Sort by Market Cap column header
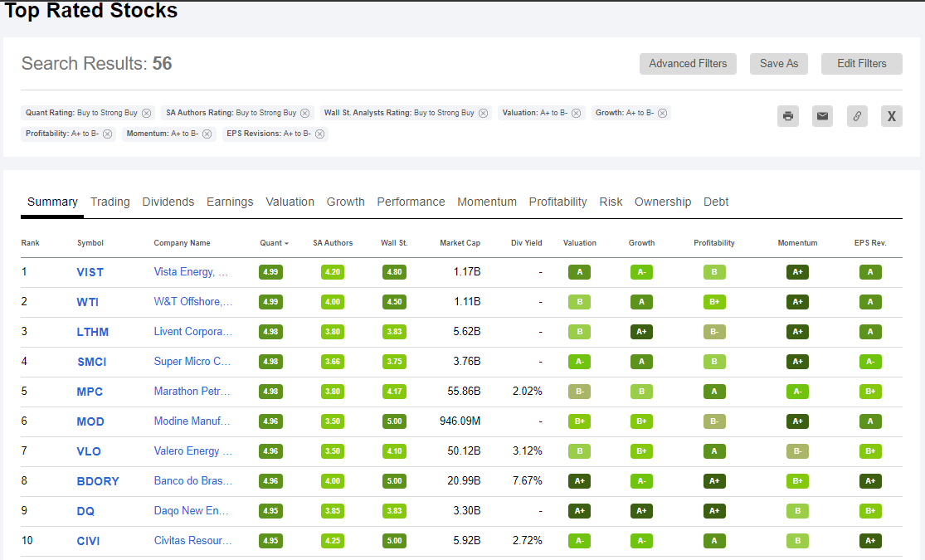Viewport: 925px width, 560px height. click(460, 243)
